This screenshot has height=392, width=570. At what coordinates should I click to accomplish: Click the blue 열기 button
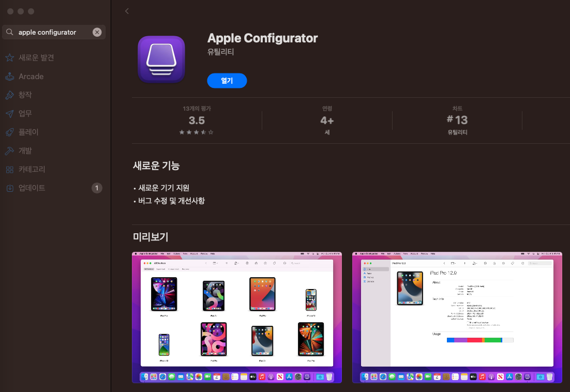click(x=227, y=81)
